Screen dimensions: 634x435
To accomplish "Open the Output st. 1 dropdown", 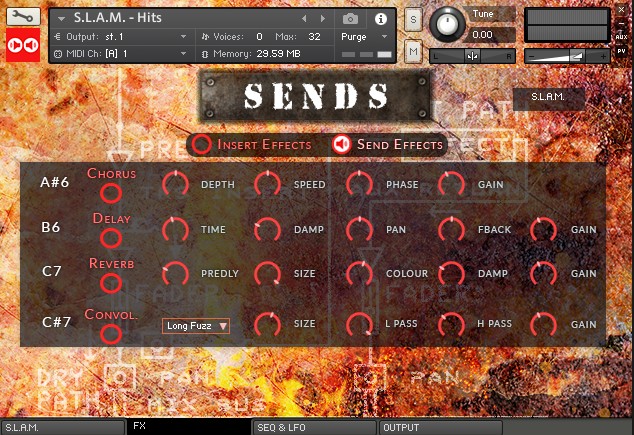I will click(120, 37).
